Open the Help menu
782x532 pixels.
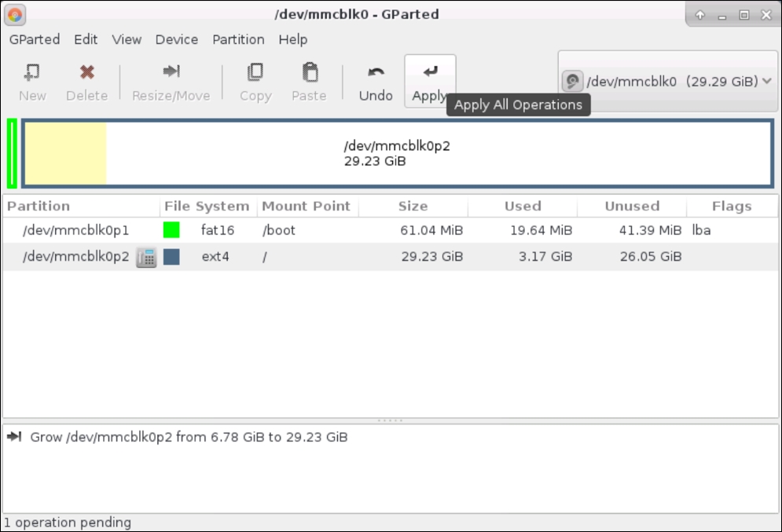pyautogui.click(x=292, y=39)
